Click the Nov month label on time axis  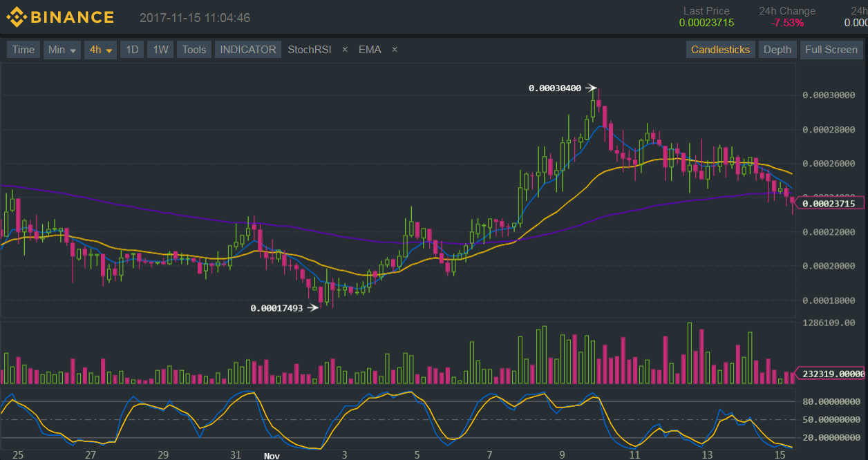coord(272,456)
